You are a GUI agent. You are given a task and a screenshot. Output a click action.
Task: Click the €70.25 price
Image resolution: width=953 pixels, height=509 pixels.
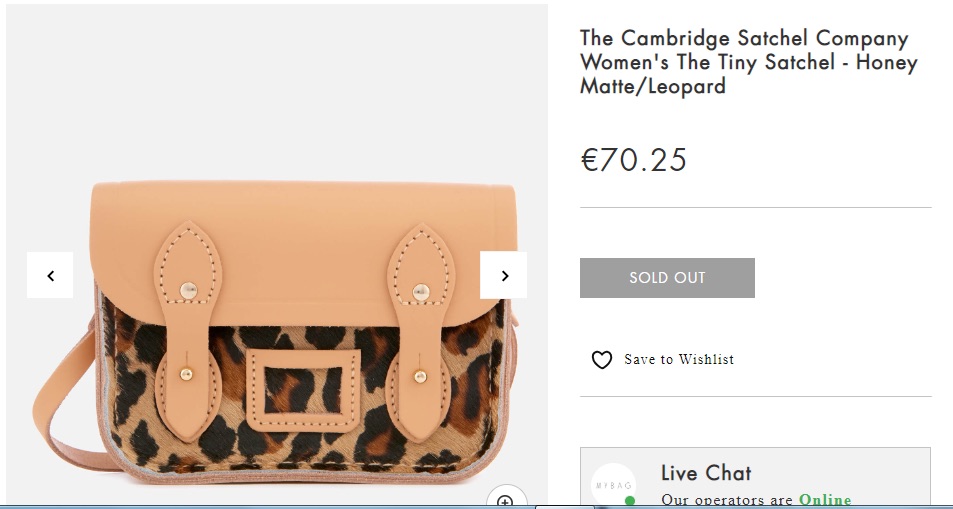click(x=633, y=160)
